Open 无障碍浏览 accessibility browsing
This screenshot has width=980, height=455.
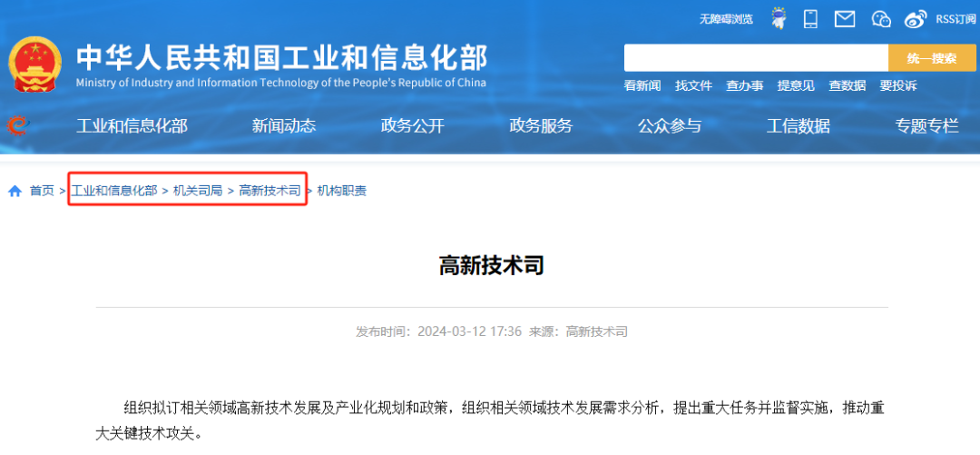point(726,19)
